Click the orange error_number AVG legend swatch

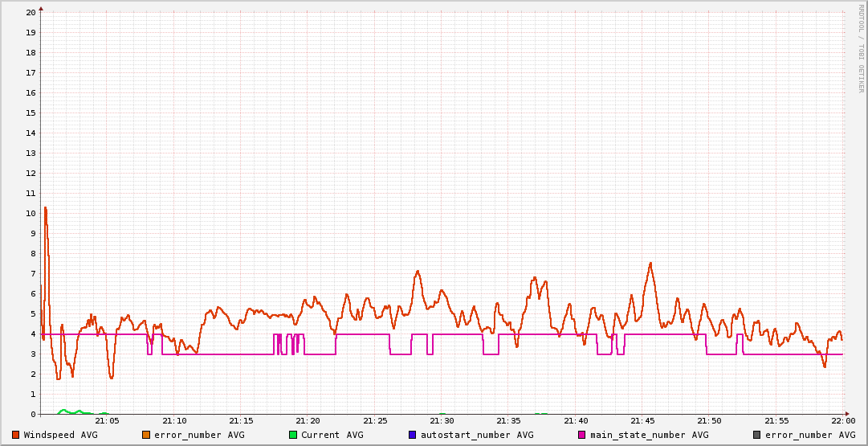pos(146,435)
